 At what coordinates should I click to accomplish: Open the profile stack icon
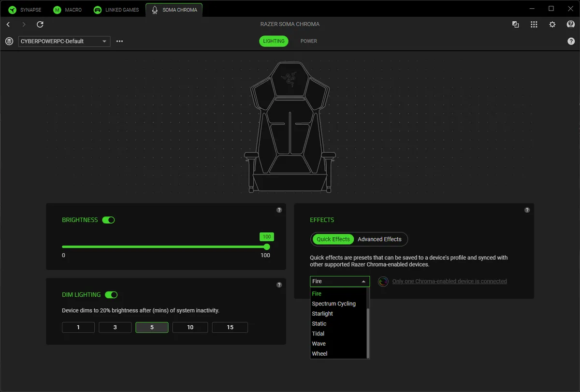click(x=9, y=41)
